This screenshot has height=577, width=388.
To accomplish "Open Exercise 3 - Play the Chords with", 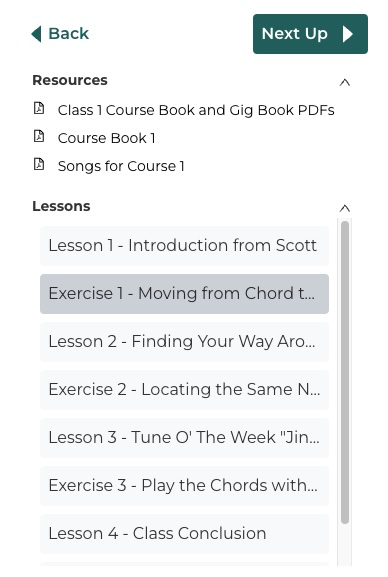I will (184, 486).
